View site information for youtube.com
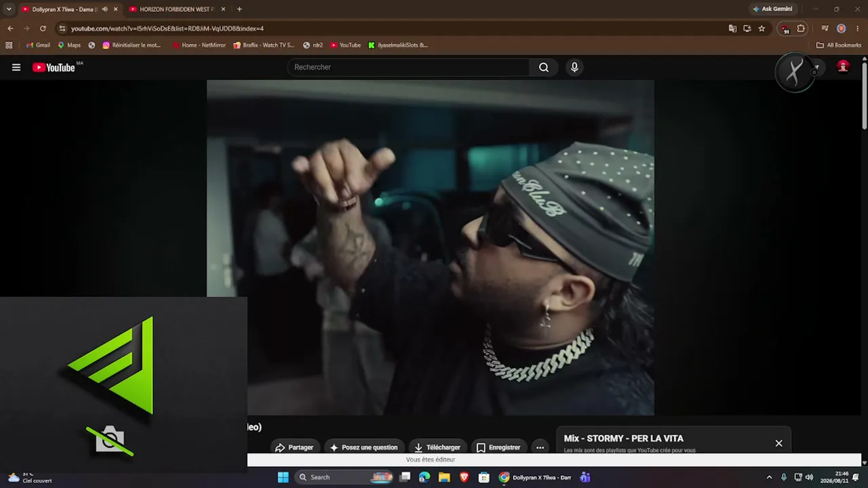Screen dimensions: 868x488 (x=62, y=28)
